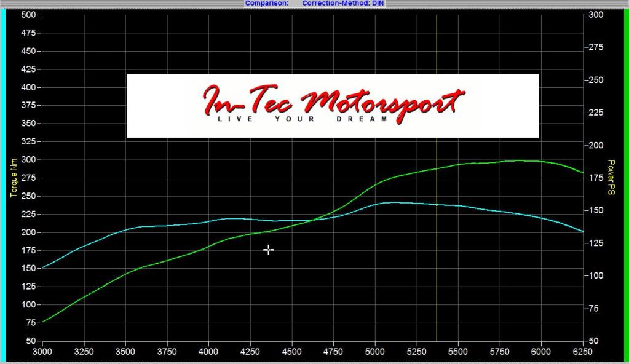Click the 50 power axis value on right
This screenshot has height=364, width=629.
[594, 341]
